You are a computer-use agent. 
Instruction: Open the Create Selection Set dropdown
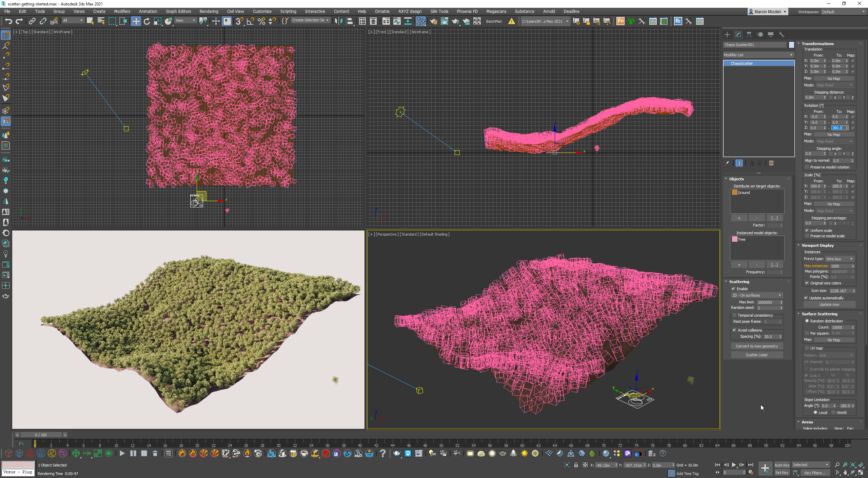point(310,20)
